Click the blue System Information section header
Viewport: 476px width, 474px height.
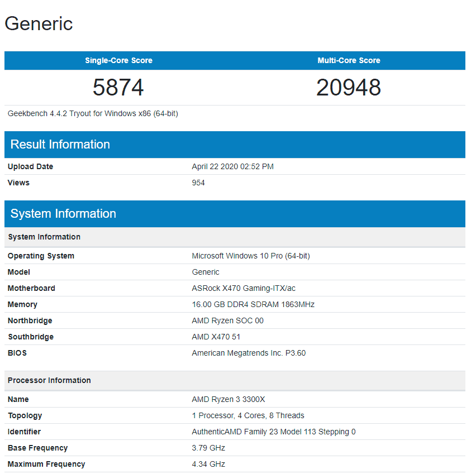tap(235, 214)
